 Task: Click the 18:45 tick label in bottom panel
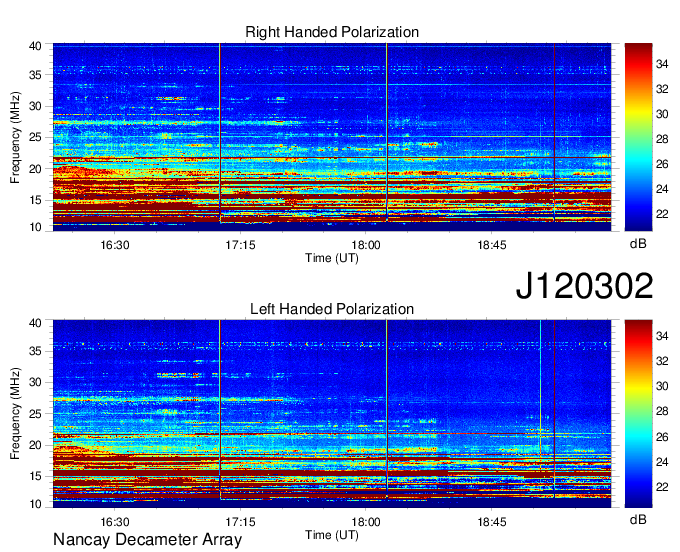coord(492,522)
